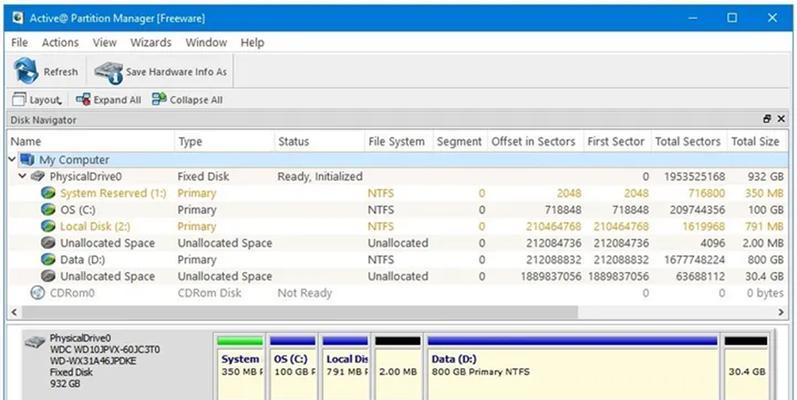Viewport: 797px width, 400px height.
Task: Click the PhysicalDrive0 disk icon in tree
Action: click(x=38, y=176)
